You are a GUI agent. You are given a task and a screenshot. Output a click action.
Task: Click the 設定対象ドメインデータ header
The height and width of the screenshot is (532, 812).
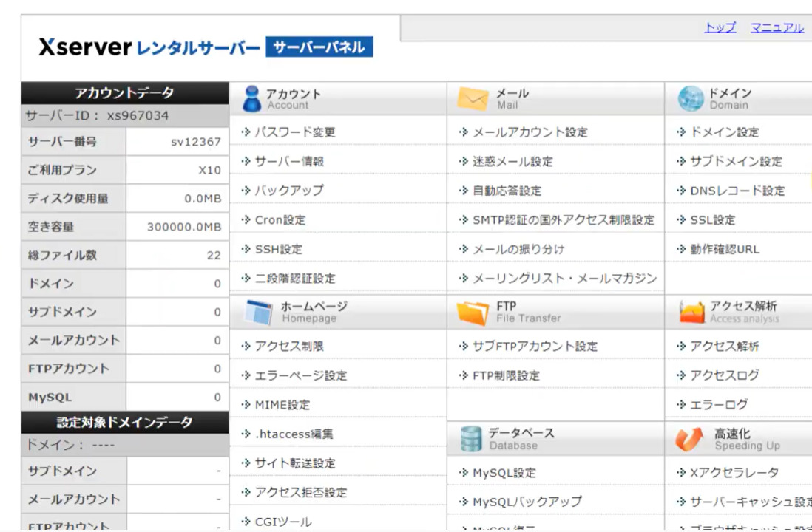[x=125, y=423]
